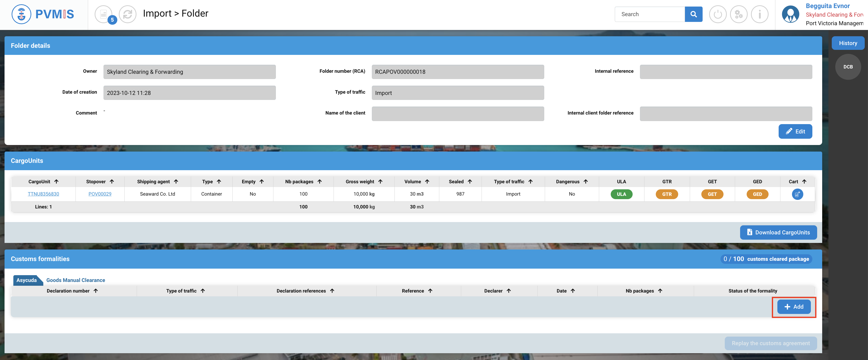The image size is (868, 360).
Task: Click the orange GET status badge
Action: coord(712,194)
